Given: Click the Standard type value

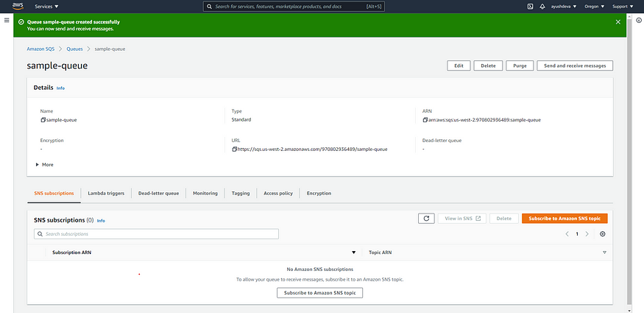Looking at the screenshot, I should point(241,120).
